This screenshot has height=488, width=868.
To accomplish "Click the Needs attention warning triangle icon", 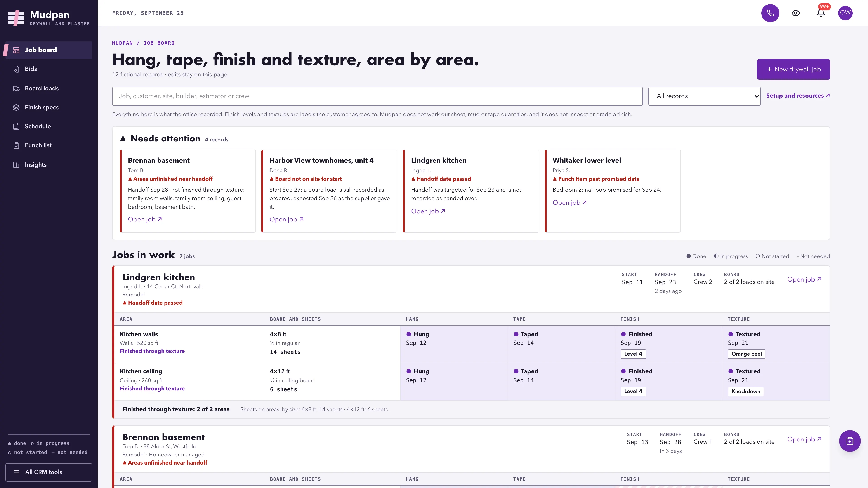I will (123, 138).
